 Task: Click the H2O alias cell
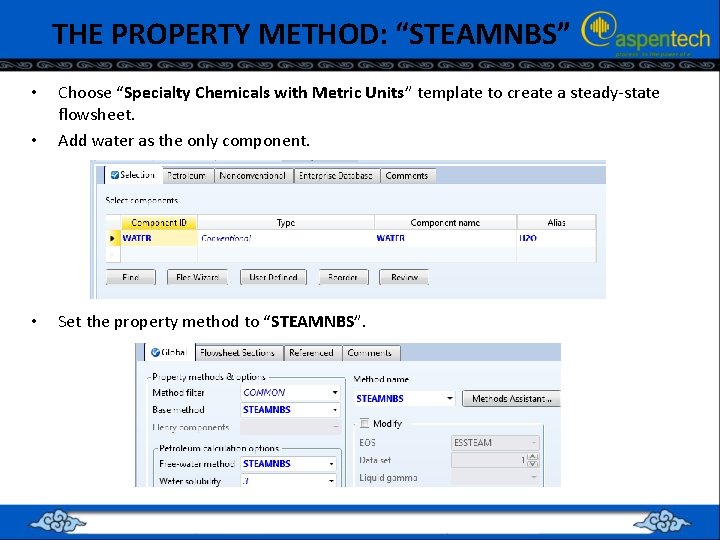point(556,238)
